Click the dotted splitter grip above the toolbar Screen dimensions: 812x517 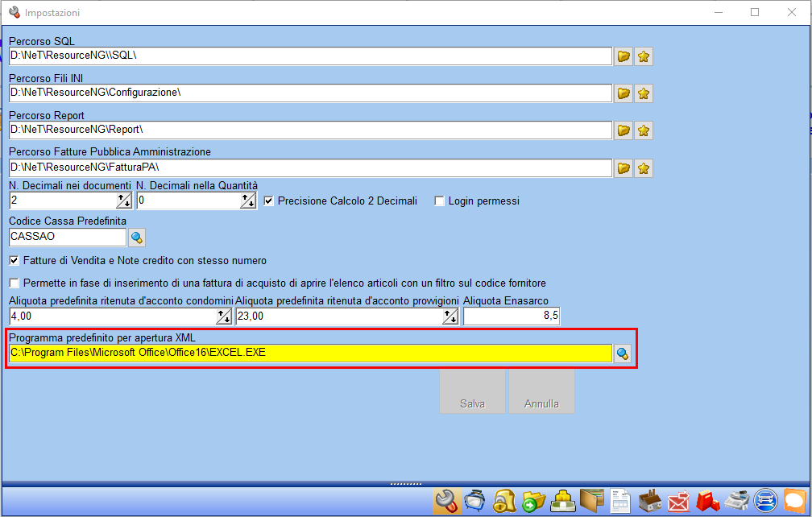click(406, 485)
